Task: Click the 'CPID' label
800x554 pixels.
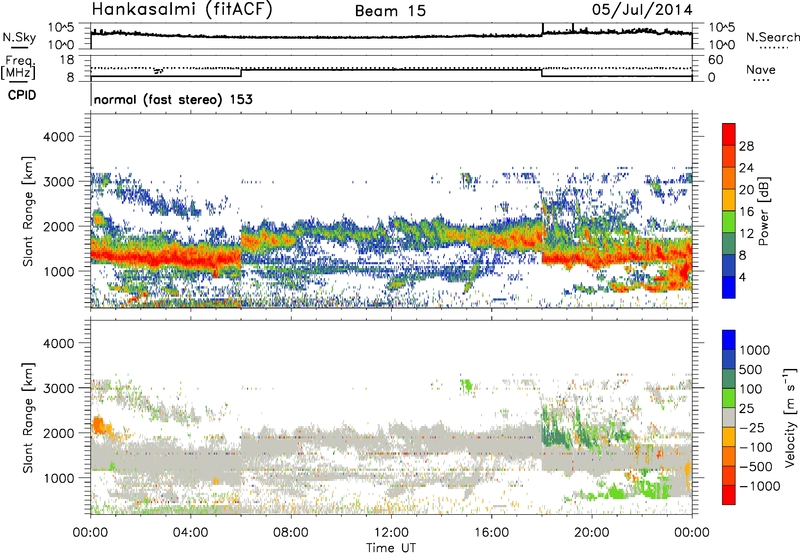Action: click(x=22, y=95)
